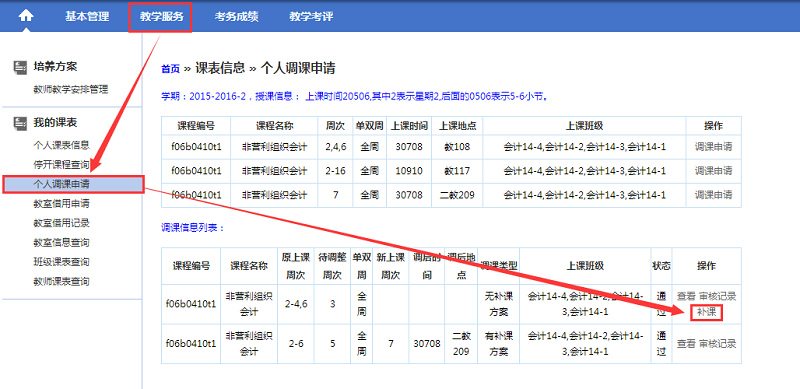
Task: Click 调课申请 for the 教117 row
Action: 713,171
